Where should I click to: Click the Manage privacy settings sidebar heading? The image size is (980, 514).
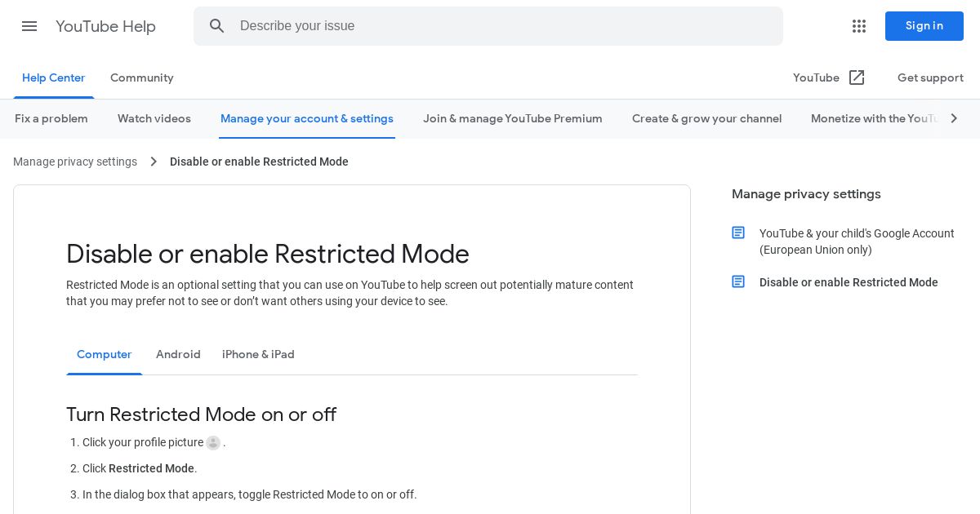[x=806, y=194]
